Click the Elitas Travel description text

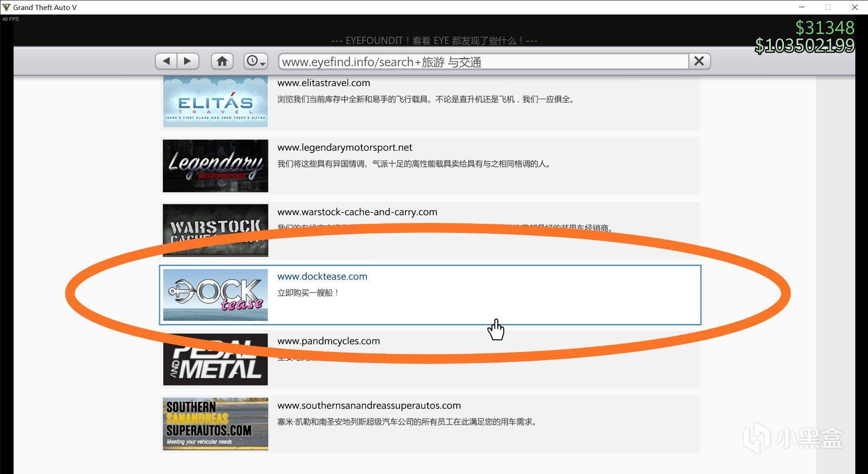pyautogui.click(x=427, y=99)
